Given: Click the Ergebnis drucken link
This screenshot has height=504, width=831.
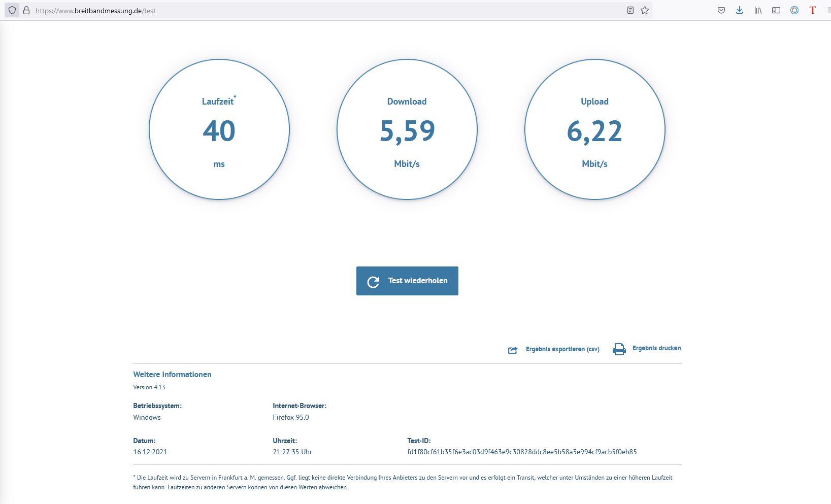Looking at the screenshot, I should tap(656, 348).
